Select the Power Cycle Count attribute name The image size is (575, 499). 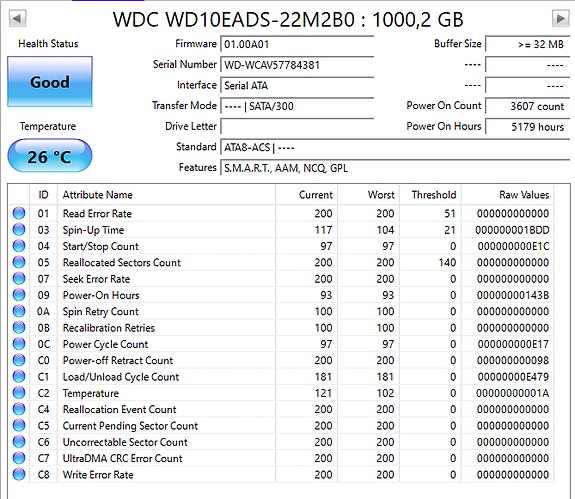coord(105,344)
